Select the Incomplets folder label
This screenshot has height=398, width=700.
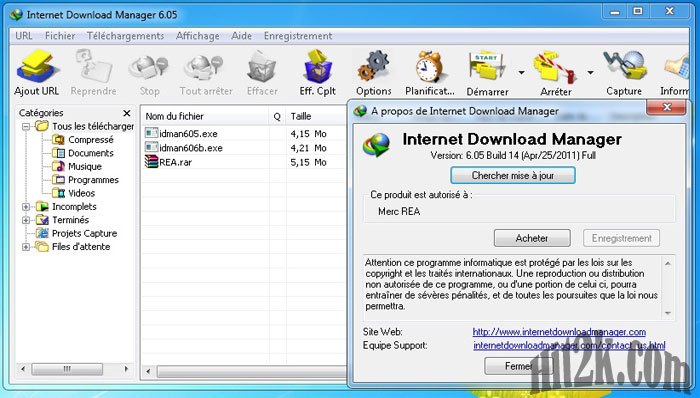click(x=74, y=207)
